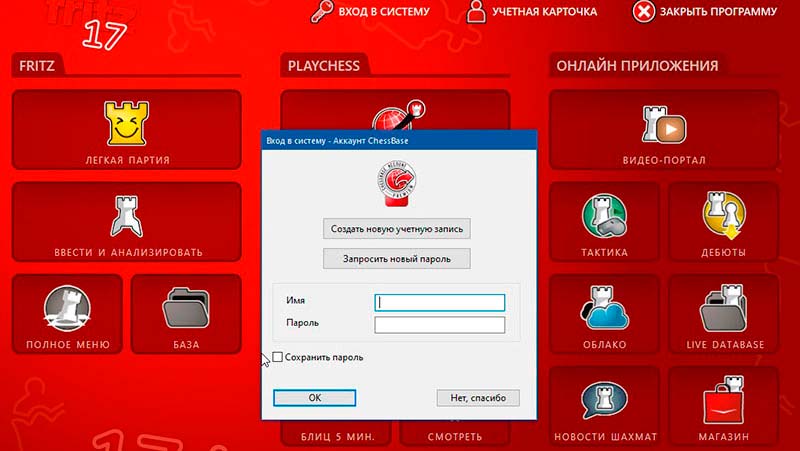Click ChessBase Account premium logo in dialog

click(x=397, y=184)
